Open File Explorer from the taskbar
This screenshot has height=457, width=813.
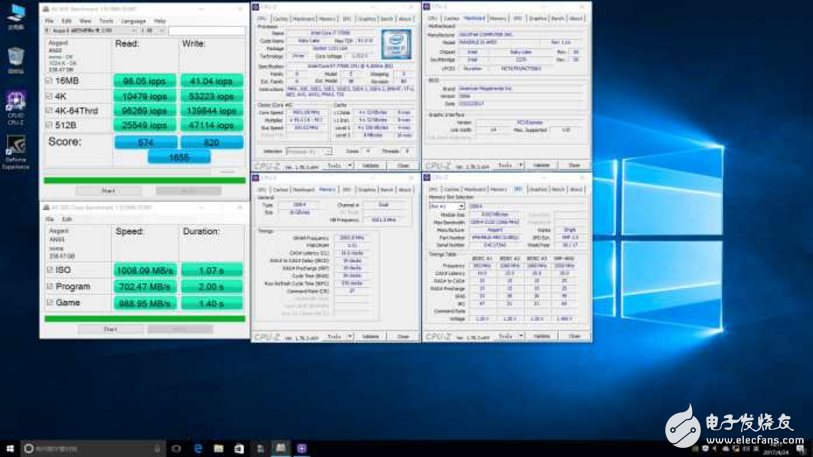(x=218, y=449)
